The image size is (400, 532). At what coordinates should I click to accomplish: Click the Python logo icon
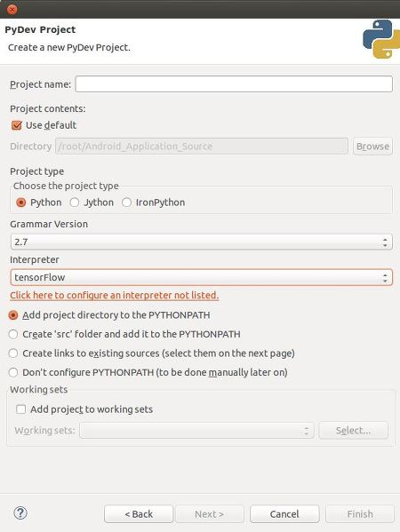(381, 39)
